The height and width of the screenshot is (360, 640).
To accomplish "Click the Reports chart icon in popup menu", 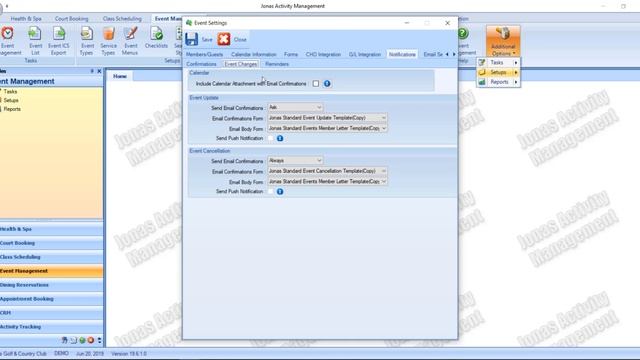I will 482,82.
